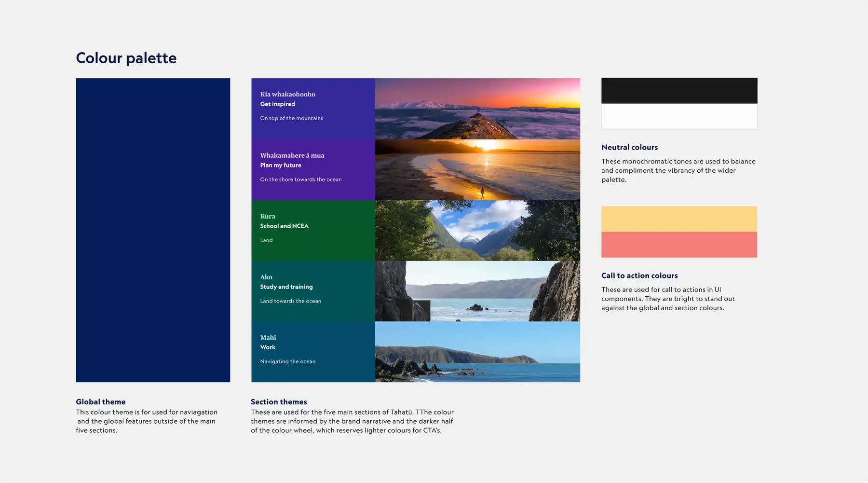This screenshot has height=483, width=868.
Task: Select the forest mountain image beside Kura
Action: click(x=477, y=231)
